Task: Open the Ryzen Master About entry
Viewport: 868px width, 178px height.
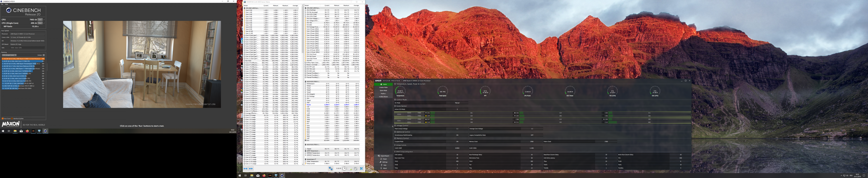Action: click(x=383, y=168)
